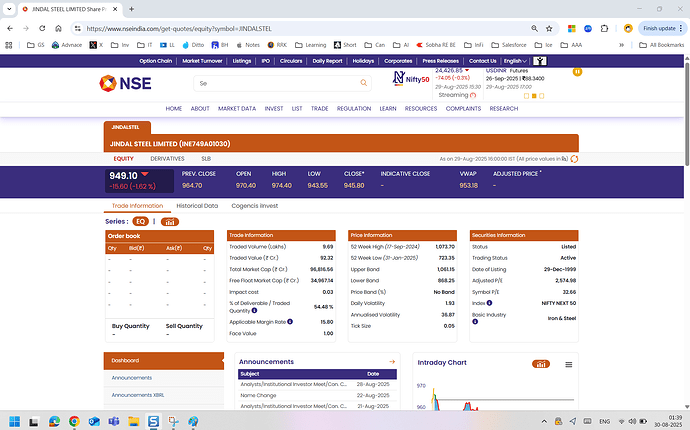
Task: Open browser extensions puzzle icon
Action: (x=604, y=29)
